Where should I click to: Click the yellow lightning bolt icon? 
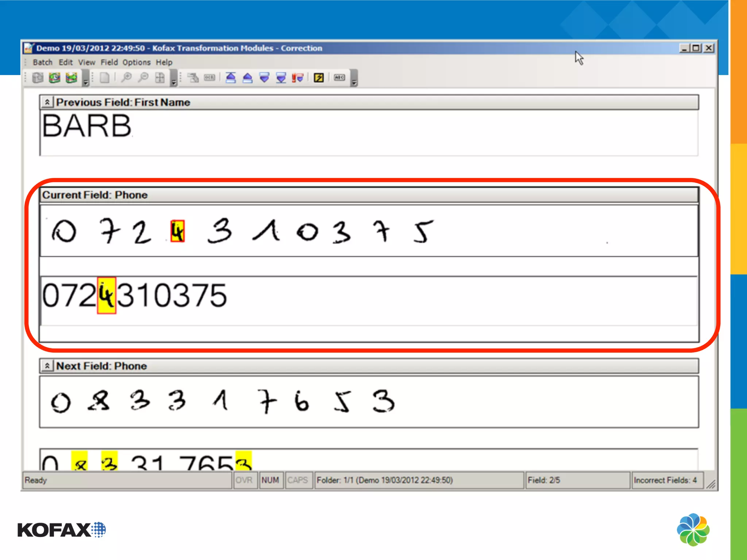pos(319,78)
